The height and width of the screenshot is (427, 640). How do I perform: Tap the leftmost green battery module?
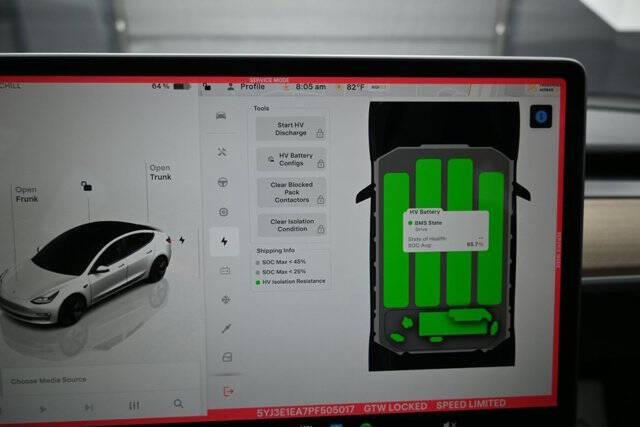[x=396, y=240]
